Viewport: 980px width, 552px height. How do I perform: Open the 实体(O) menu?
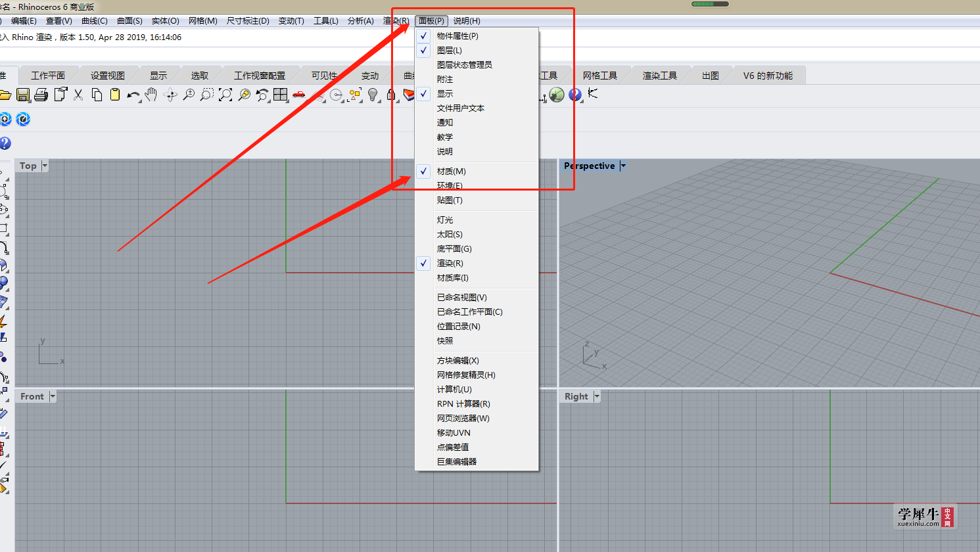coord(165,21)
